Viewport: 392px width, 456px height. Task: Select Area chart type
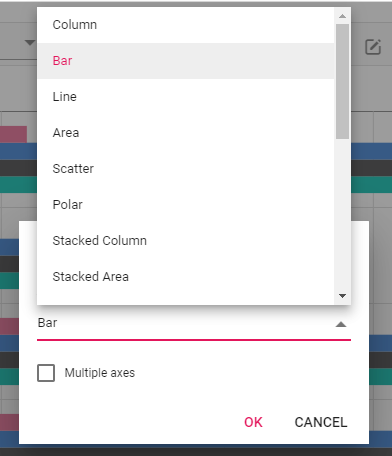pos(186,133)
